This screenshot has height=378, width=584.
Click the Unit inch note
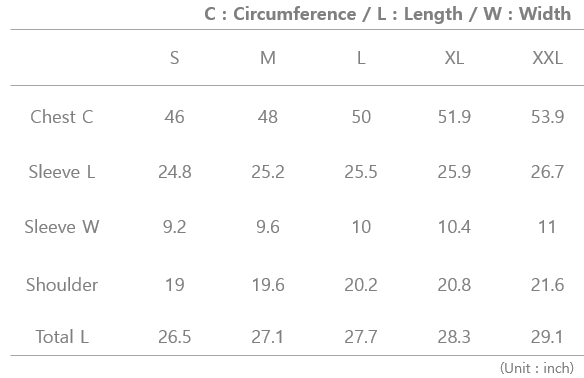pyautogui.click(x=537, y=368)
